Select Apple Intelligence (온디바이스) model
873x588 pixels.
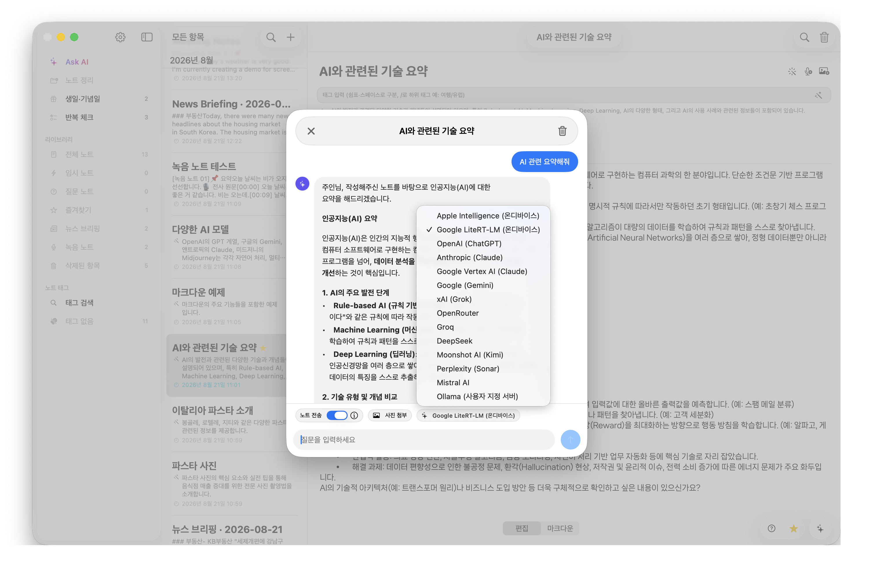[x=483, y=216]
